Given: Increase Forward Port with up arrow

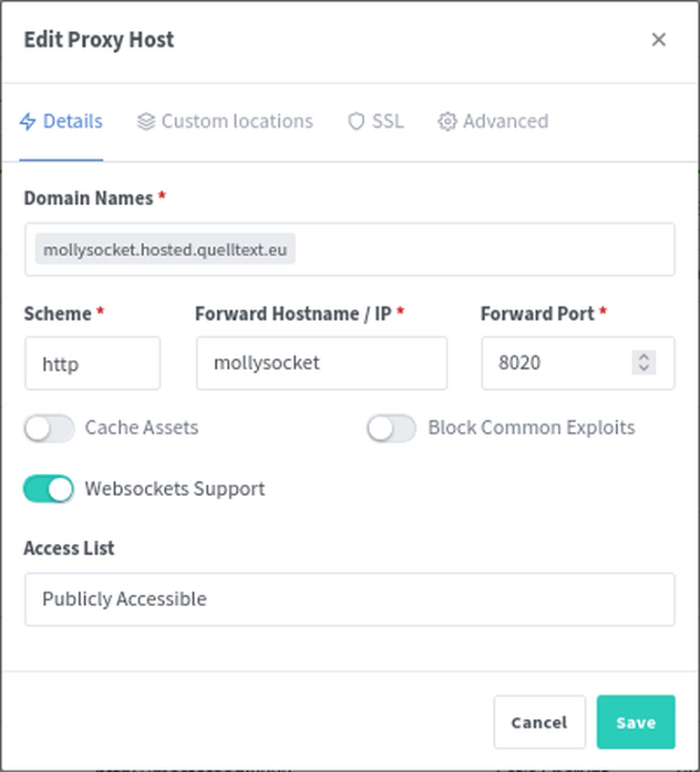Looking at the screenshot, I should click(x=643, y=357).
